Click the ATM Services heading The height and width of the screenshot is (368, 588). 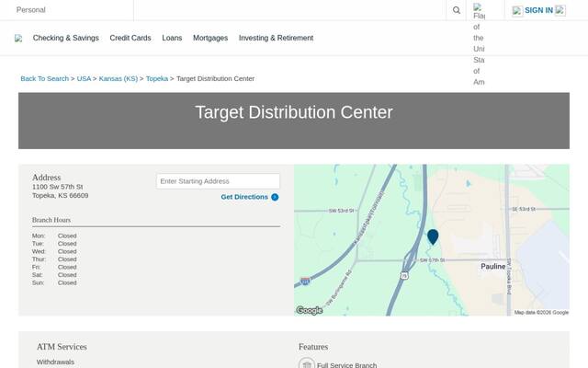62,347
